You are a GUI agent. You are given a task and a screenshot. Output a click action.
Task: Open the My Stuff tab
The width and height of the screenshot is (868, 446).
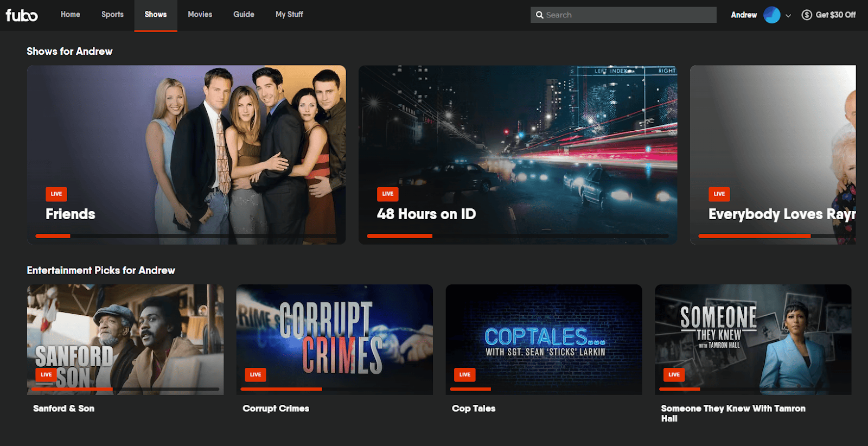[289, 15]
